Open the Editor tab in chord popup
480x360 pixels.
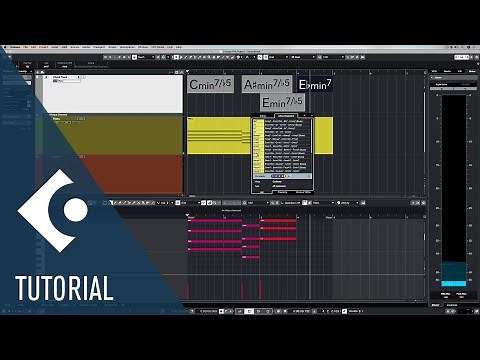click(x=263, y=116)
